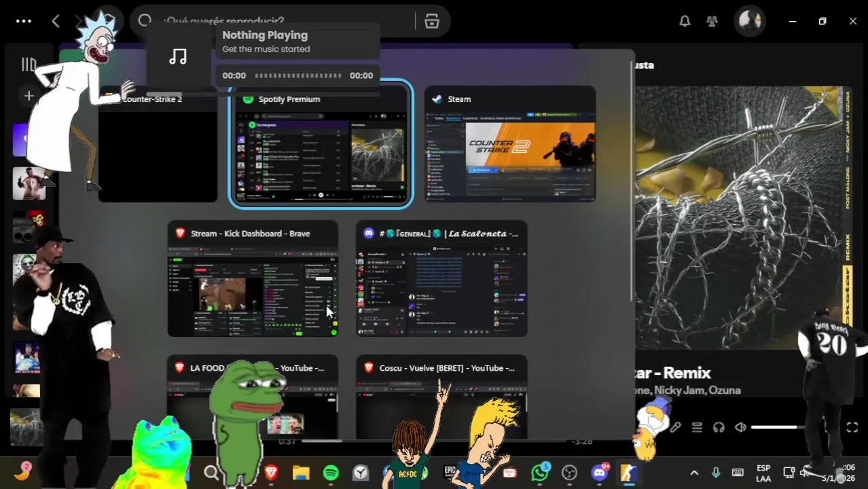Image resolution: width=868 pixels, height=489 pixels.
Task: Open the ESP LAA language switcher
Action: click(763, 473)
